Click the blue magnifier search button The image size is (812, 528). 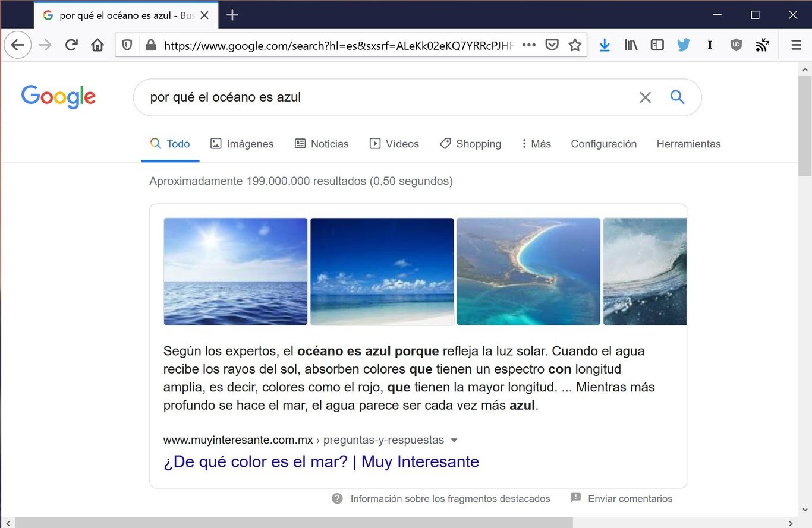[x=677, y=97]
